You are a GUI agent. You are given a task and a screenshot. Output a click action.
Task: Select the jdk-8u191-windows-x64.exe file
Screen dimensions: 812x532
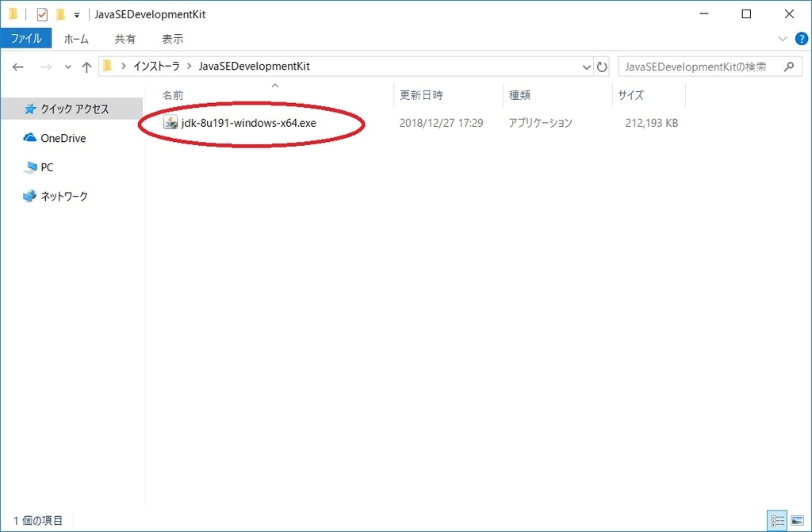click(248, 123)
